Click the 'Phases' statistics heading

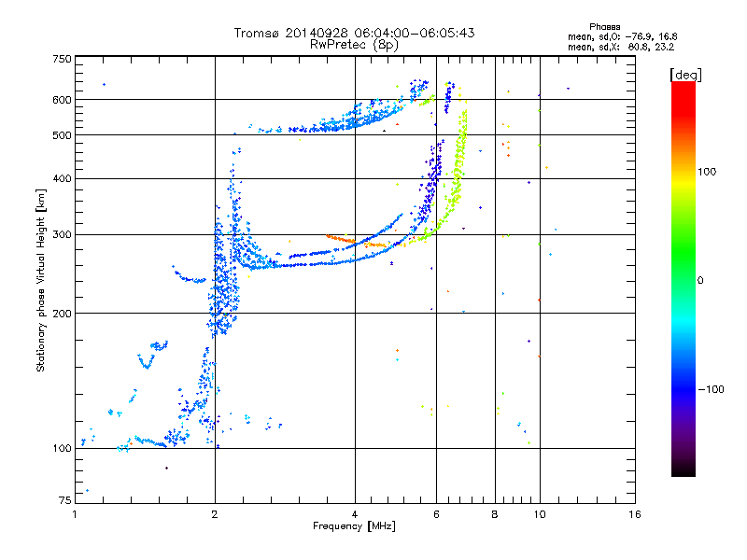(x=604, y=27)
